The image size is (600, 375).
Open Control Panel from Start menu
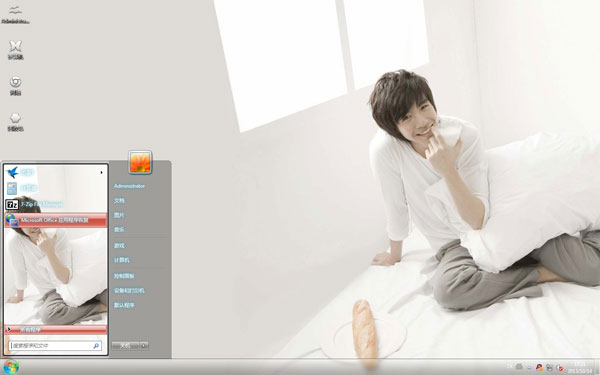point(124,276)
